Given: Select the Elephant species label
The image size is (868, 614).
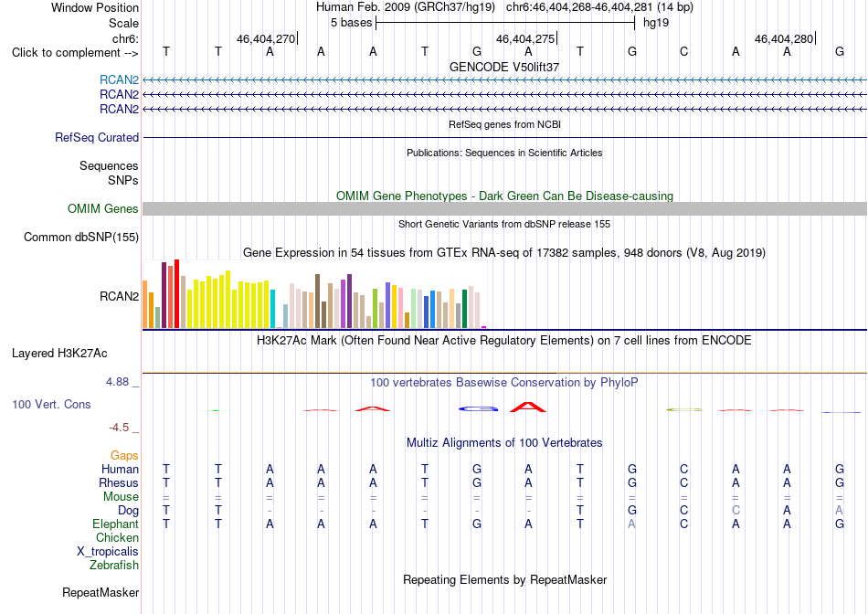Looking at the screenshot, I should 116,524.
